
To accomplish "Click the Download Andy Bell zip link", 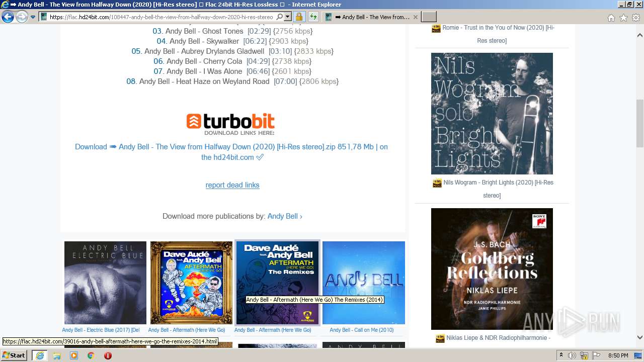I will 231,152.
